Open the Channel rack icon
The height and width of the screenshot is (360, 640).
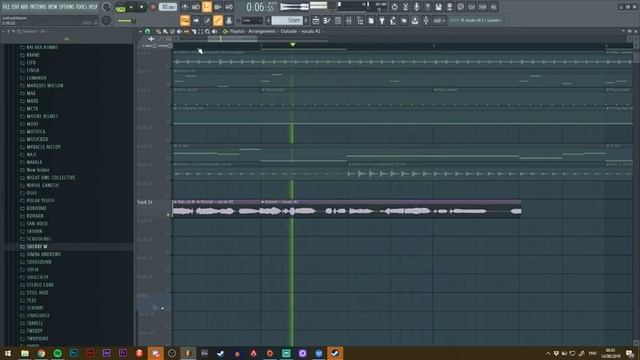[x=338, y=20]
